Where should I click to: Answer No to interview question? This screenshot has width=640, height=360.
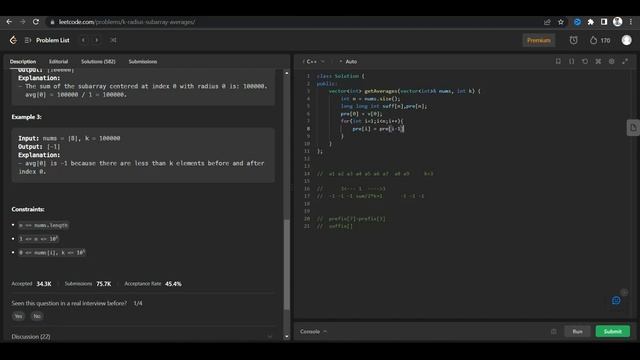pyautogui.click(x=37, y=316)
